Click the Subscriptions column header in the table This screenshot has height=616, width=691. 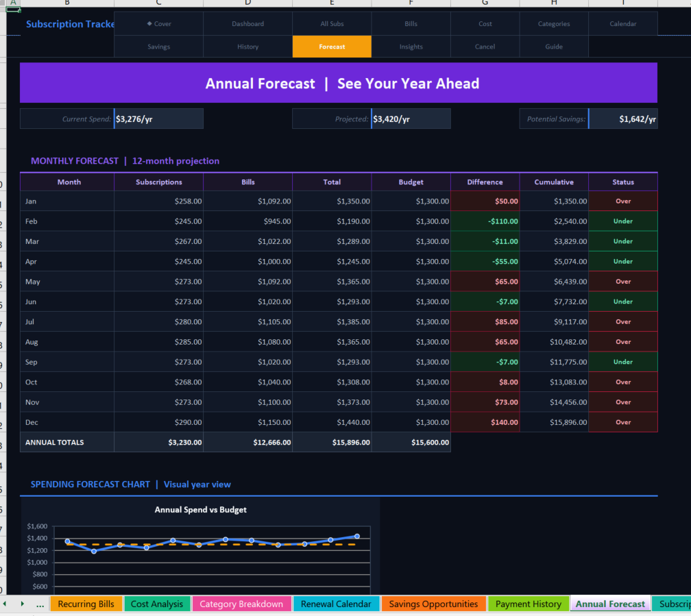pyautogui.click(x=158, y=182)
